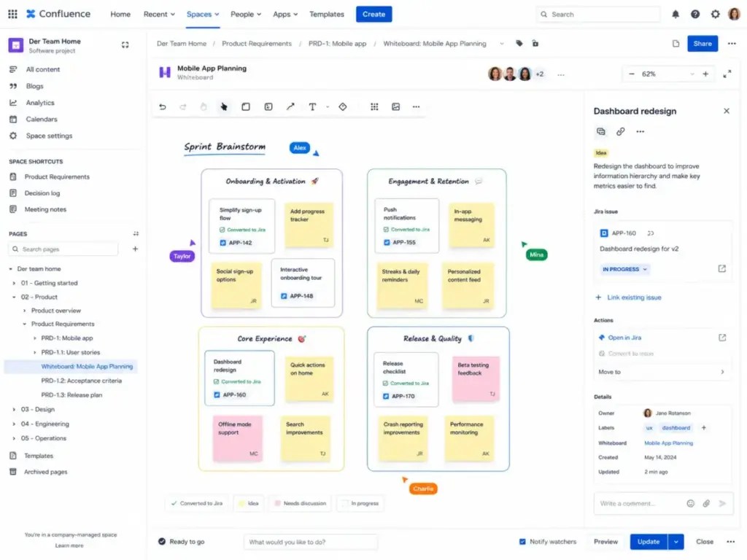Insert an image with the image tool
The height and width of the screenshot is (560, 747).
point(395,106)
